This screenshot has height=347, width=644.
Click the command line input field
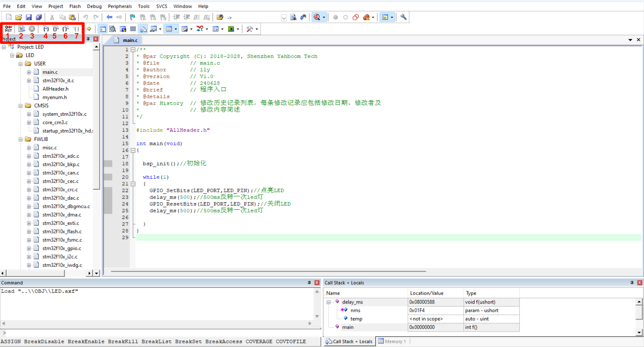click(163, 333)
